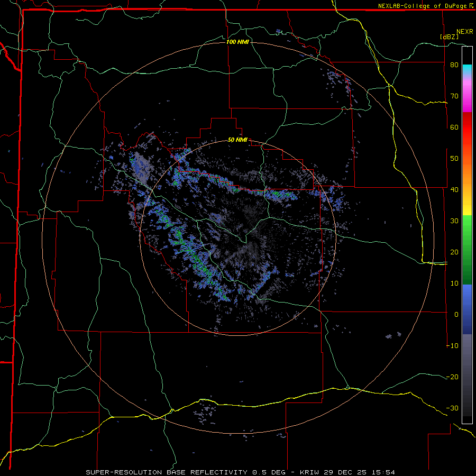Image resolution: width=476 pixels, height=476 pixels.
Task: Click the 20 value on the dBZ scale
Action: pos(454,252)
